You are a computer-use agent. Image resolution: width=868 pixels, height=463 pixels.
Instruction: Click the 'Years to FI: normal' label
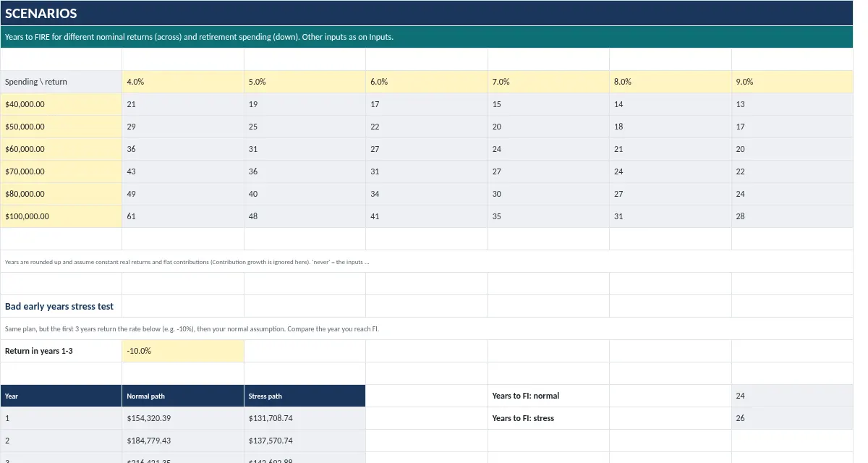tap(549, 396)
